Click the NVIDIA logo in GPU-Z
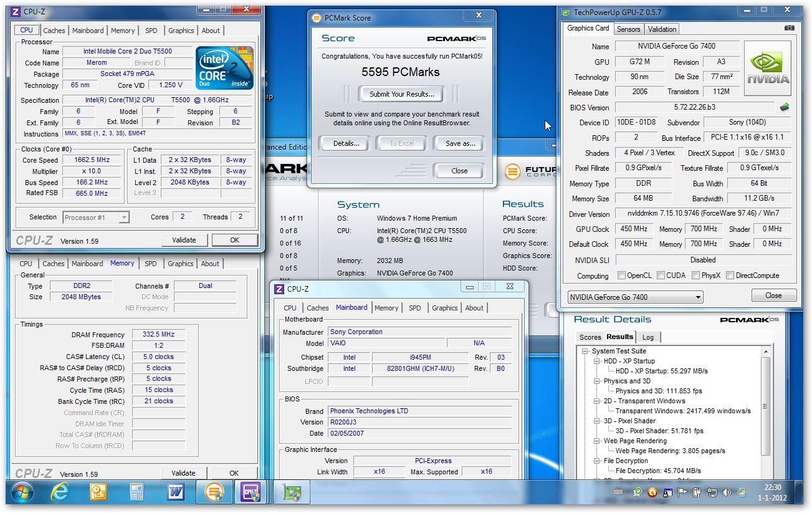 click(768, 69)
